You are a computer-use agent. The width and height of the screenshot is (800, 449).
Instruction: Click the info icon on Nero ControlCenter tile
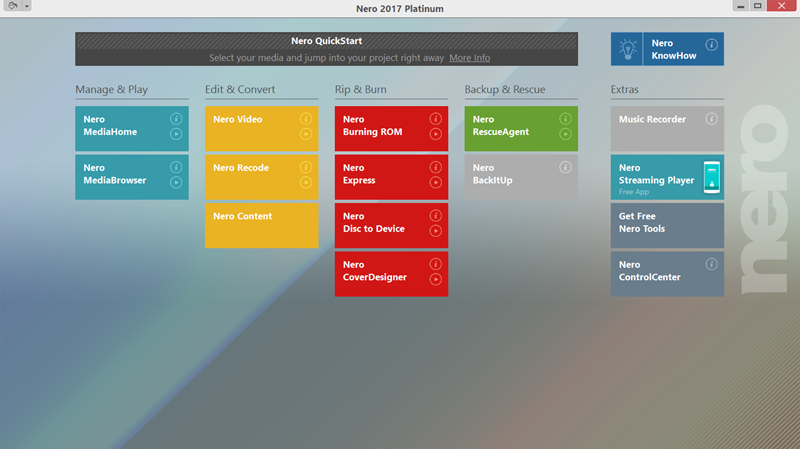(x=711, y=265)
